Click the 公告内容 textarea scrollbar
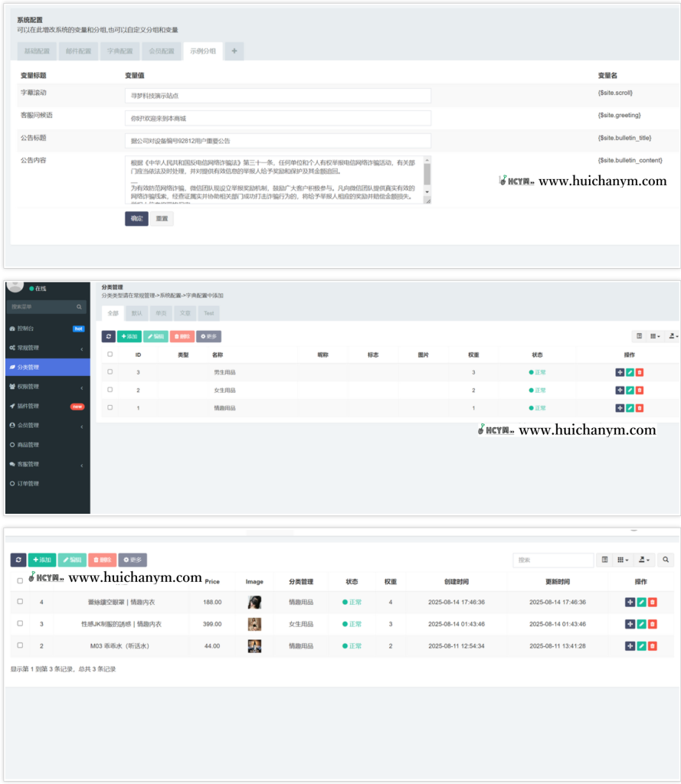 427,175
